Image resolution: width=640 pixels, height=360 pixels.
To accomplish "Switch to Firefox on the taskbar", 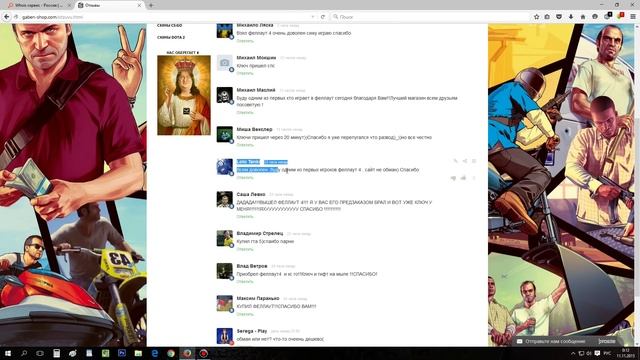I will (x=187, y=353).
